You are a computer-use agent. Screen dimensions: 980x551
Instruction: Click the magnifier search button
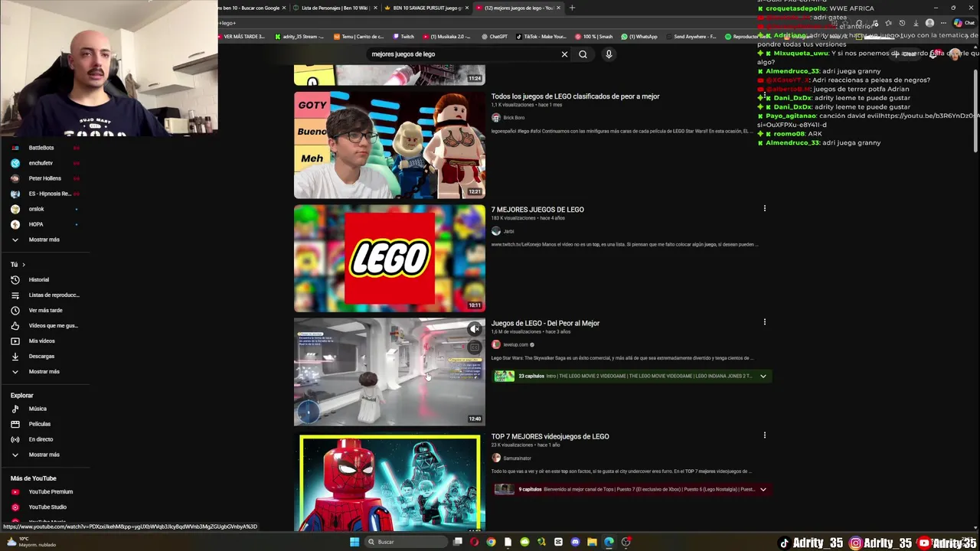[x=583, y=54]
